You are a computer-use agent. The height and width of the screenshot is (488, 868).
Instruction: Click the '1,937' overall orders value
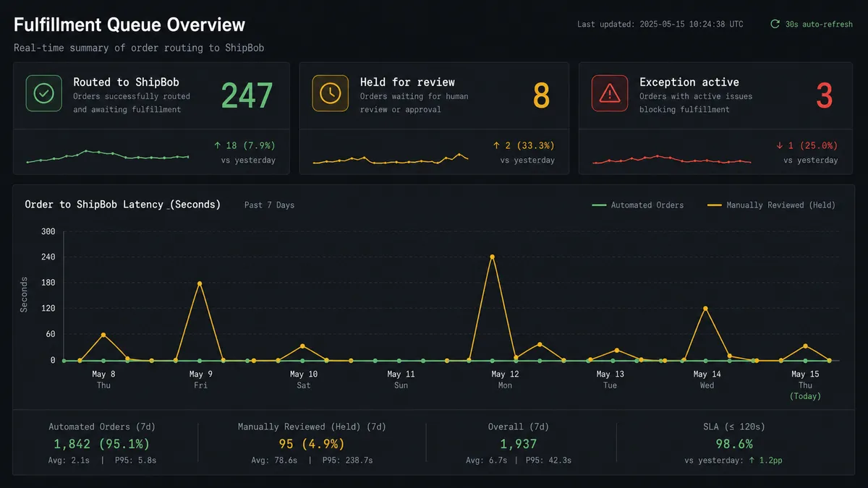pyautogui.click(x=519, y=444)
